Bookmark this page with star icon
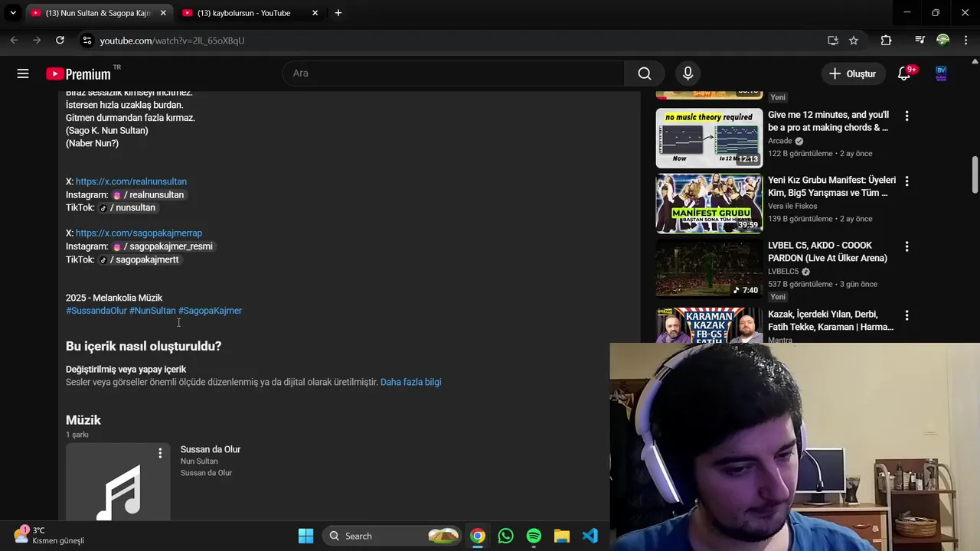This screenshot has height=551, width=980. (x=854, y=41)
